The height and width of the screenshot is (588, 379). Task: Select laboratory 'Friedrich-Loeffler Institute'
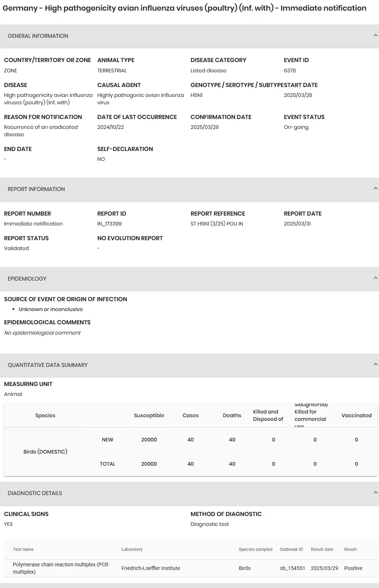coord(151,568)
